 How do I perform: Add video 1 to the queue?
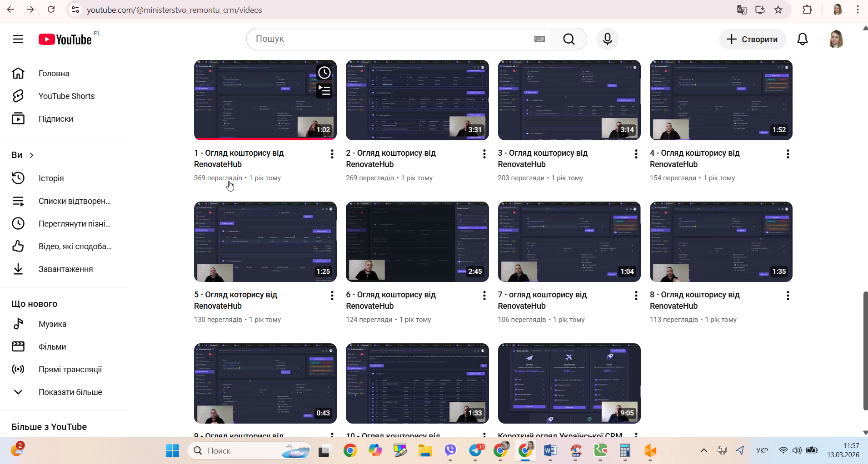(324, 90)
